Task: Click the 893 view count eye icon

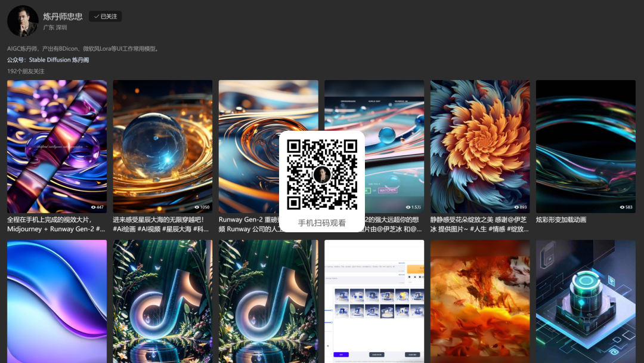Action: click(x=516, y=207)
